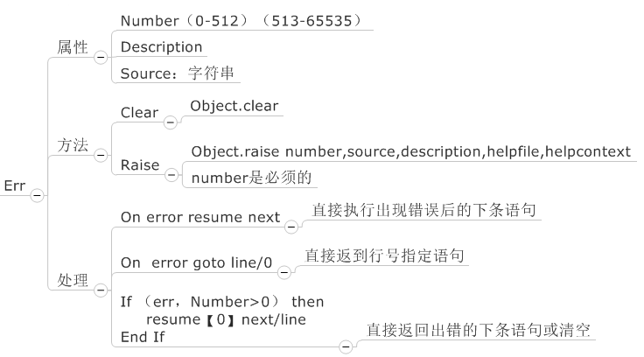Image resolution: width=644 pixels, height=357 pixels.
Task: Select the Source：字符串 node
Action: [x=178, y=73]
